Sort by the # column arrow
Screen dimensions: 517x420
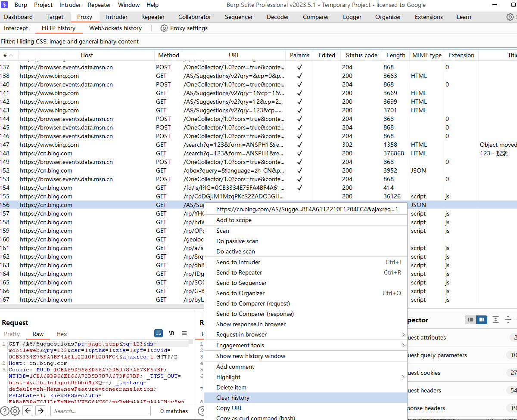pyautogui.click(x=11, y=55)
